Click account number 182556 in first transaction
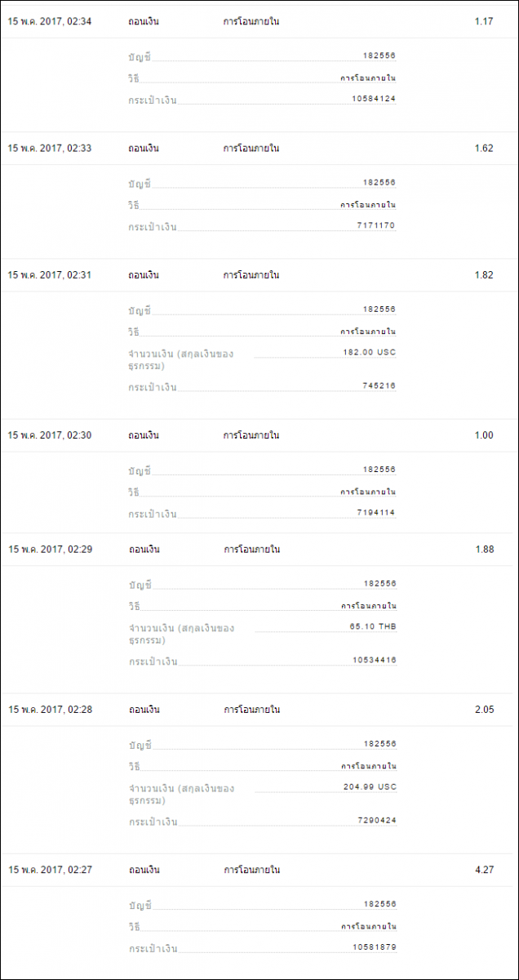Screen dimensions: 519x980 pyautogui.click(x=379, y=56)
